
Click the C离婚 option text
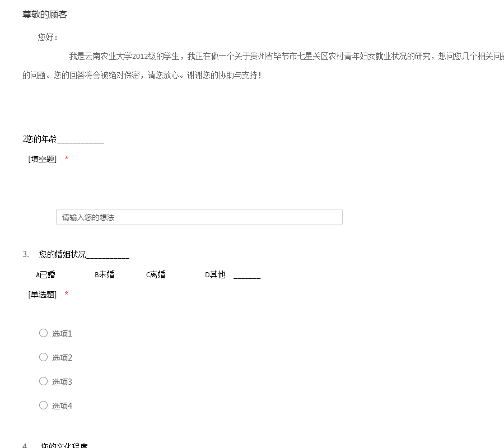click(x=156, y=275)
